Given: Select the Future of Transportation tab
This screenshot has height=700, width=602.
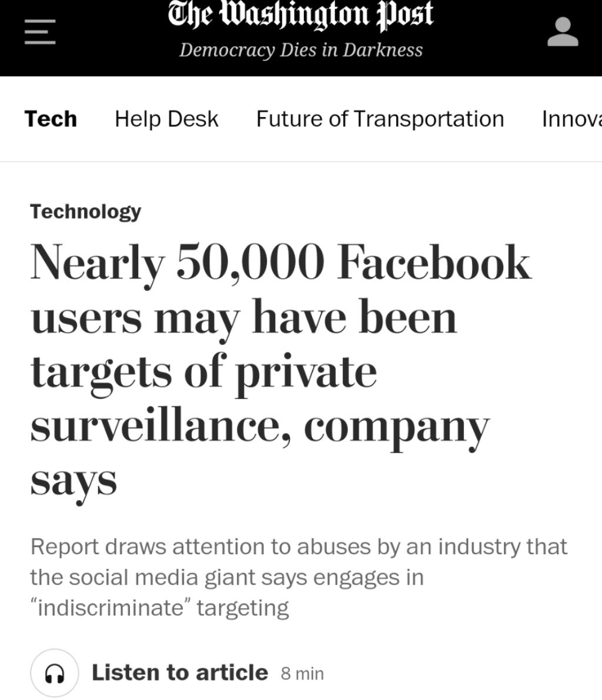Looking at the screenshot, I should tap(380, 119).
